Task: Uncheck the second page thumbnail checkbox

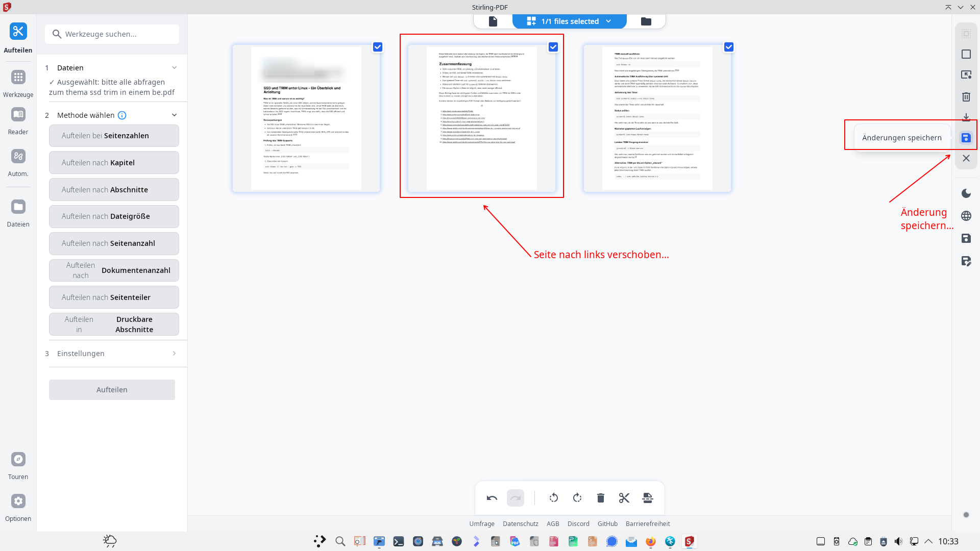Action: point(553,47)
